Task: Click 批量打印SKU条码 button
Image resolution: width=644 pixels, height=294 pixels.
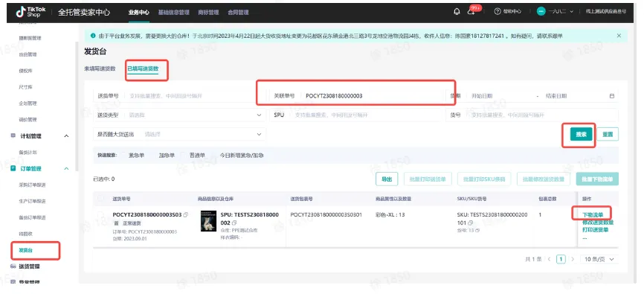Action: (484, 179)
